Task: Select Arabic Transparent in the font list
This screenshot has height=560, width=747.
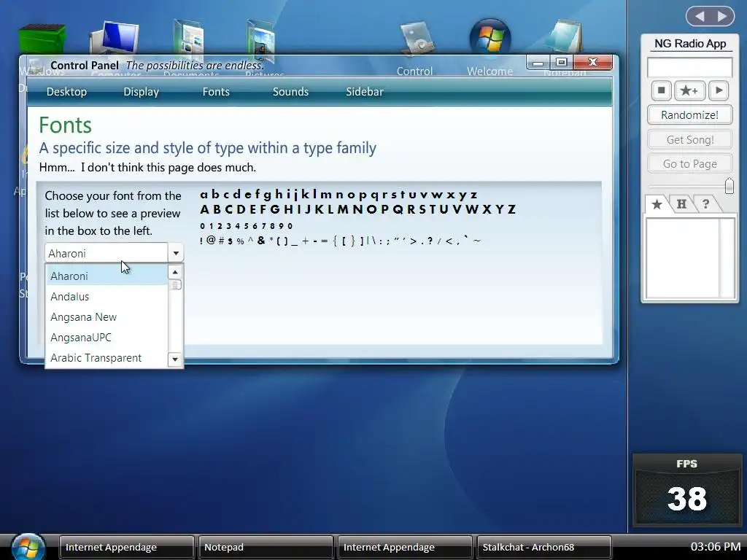Action: 107,358
